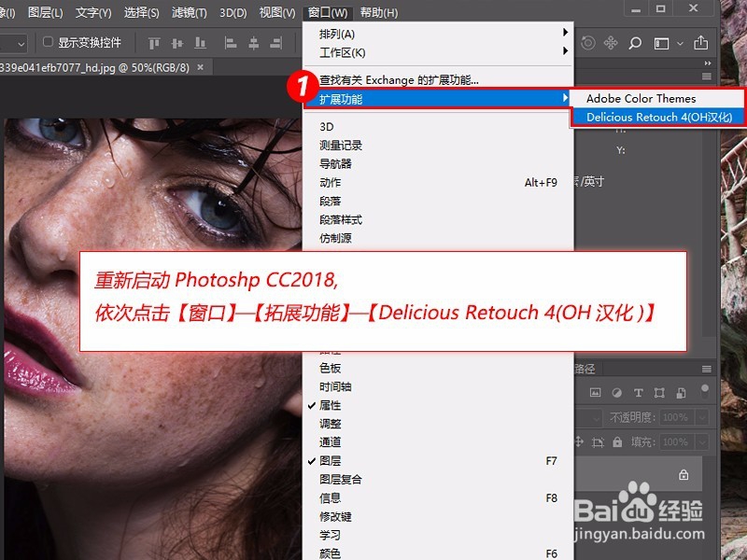Open the workspace switcher dropdown chevron
This screenshot has height=560, width=747.
pyautogui.click(x=680, y=43)
